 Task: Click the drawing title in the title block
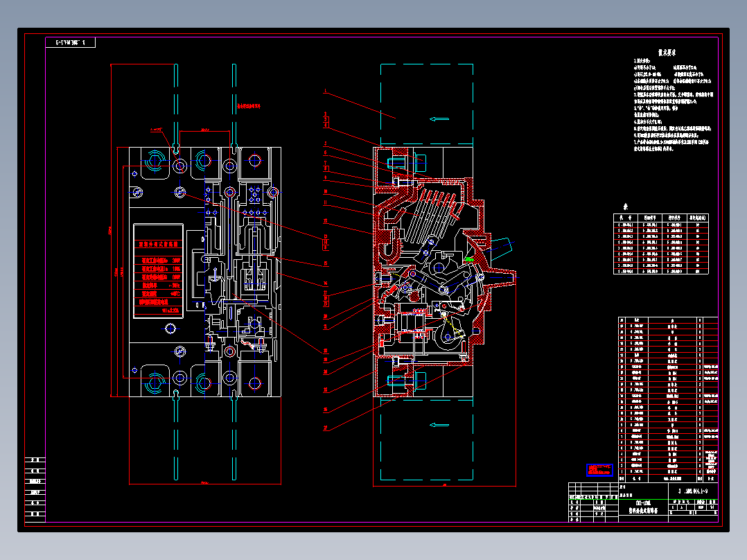tap(643, 507)
